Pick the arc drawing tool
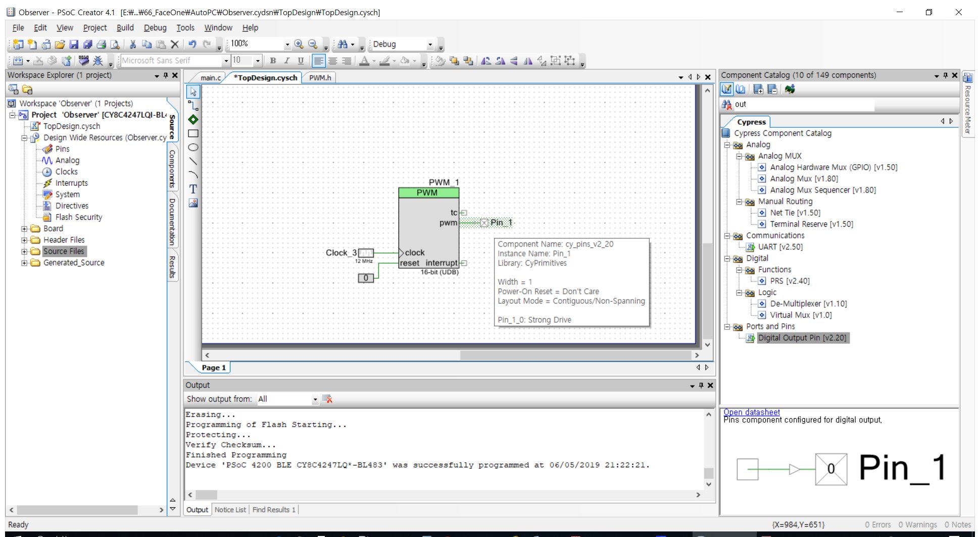The height and width of the screenshot is (537, 980). pyautogui.click(x=193, y=175)
